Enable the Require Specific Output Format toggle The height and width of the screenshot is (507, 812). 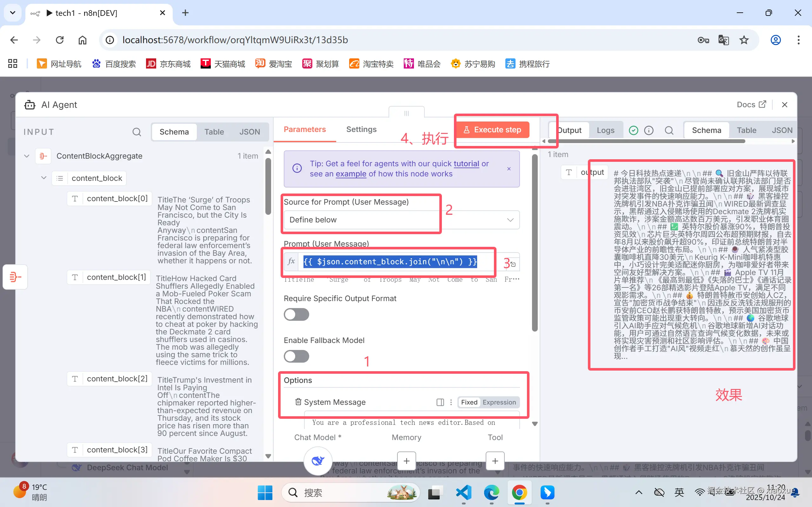pyautogui.click(x=296, y=314)
